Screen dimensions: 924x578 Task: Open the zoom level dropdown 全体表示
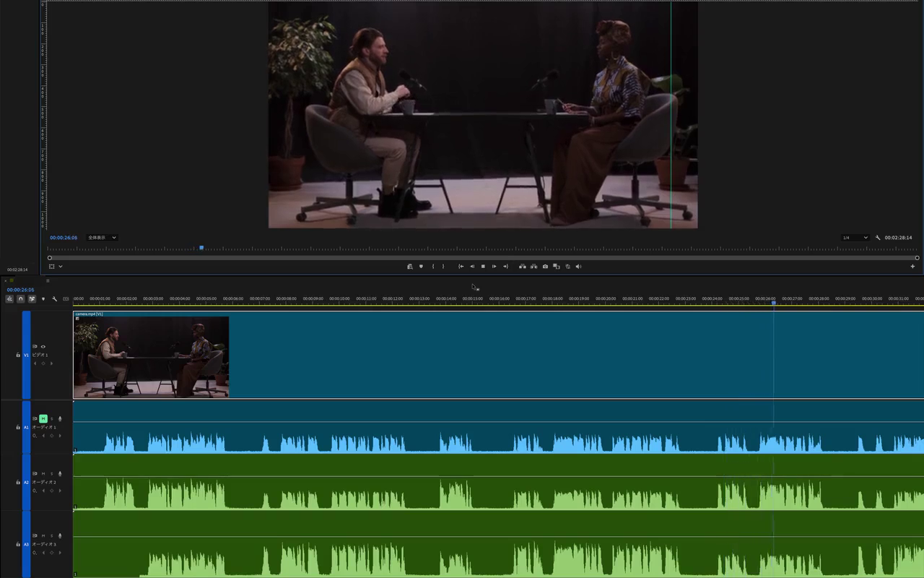pos(102,238)
